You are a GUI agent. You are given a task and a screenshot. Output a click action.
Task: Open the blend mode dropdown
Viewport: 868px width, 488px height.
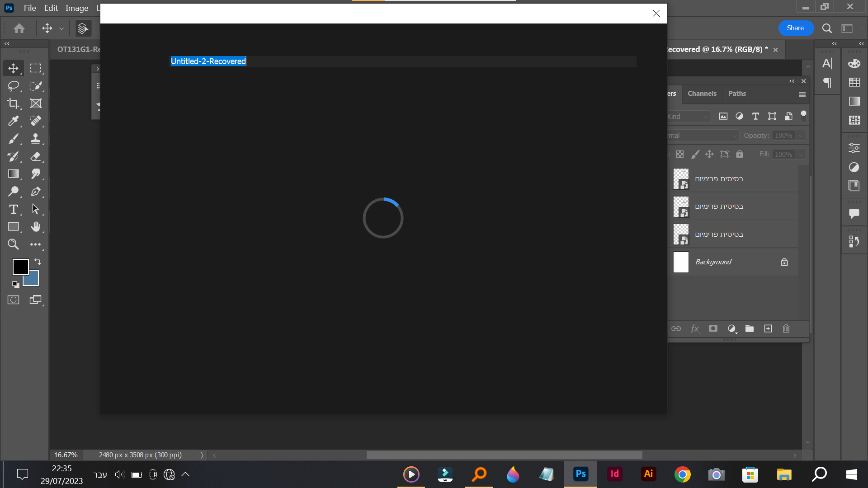(703, 136)
